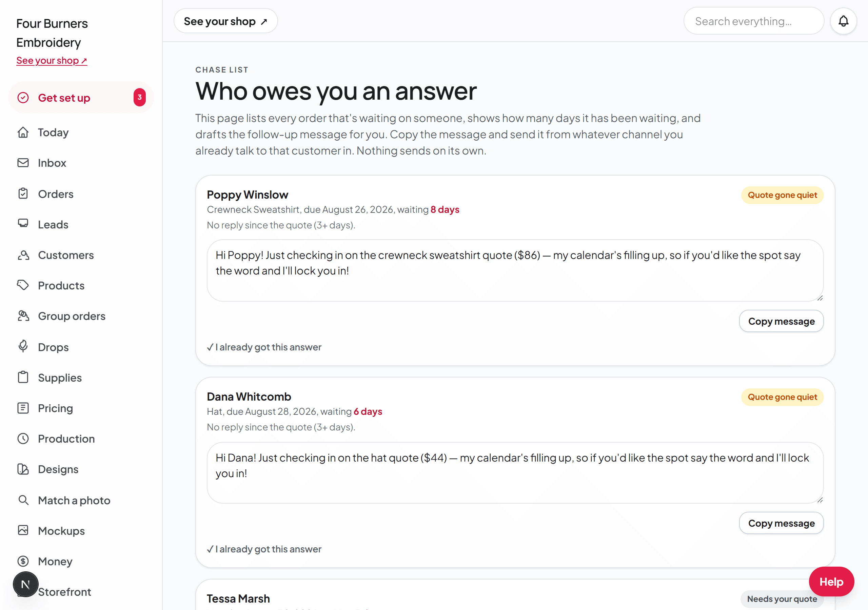Click the resize handle of Poppy's message box
This screenshot has width=868, height=610.
820,298
